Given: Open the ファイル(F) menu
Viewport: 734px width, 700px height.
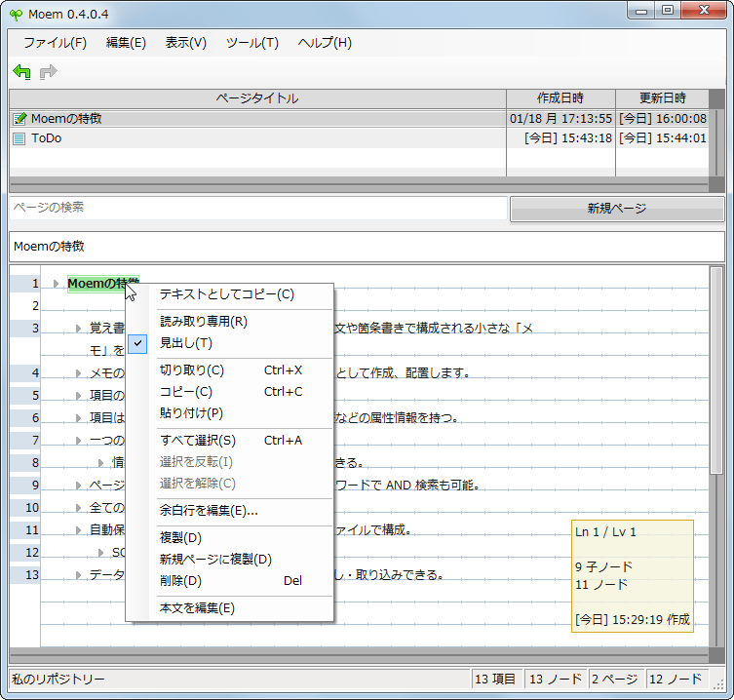Looking at the screenshot, I should coord(55,43).
